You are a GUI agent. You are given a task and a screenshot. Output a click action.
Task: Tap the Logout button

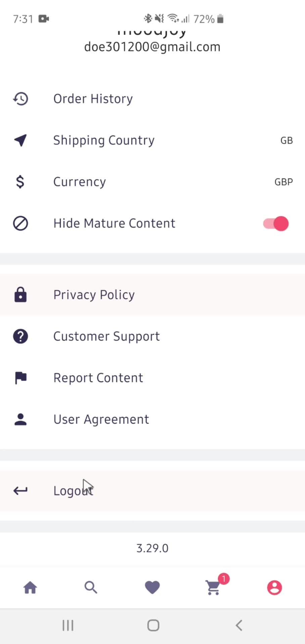point(152,491)
